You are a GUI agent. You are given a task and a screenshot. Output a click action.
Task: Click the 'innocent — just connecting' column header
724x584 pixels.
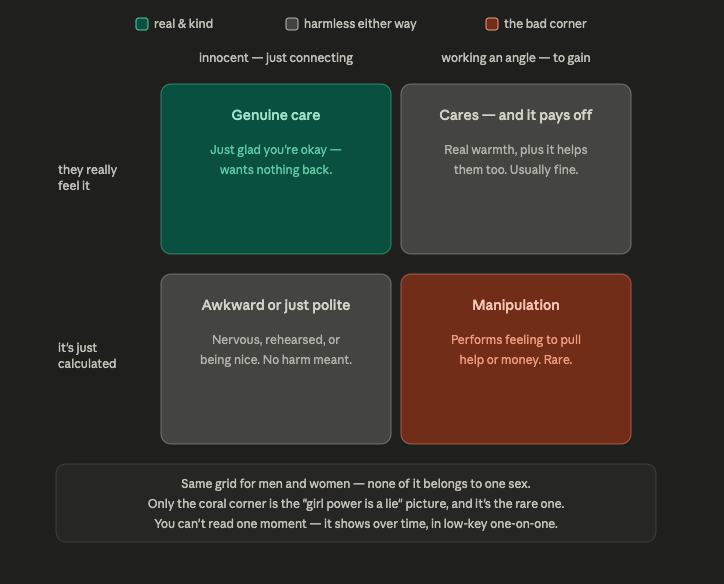(x=276, y=58)
